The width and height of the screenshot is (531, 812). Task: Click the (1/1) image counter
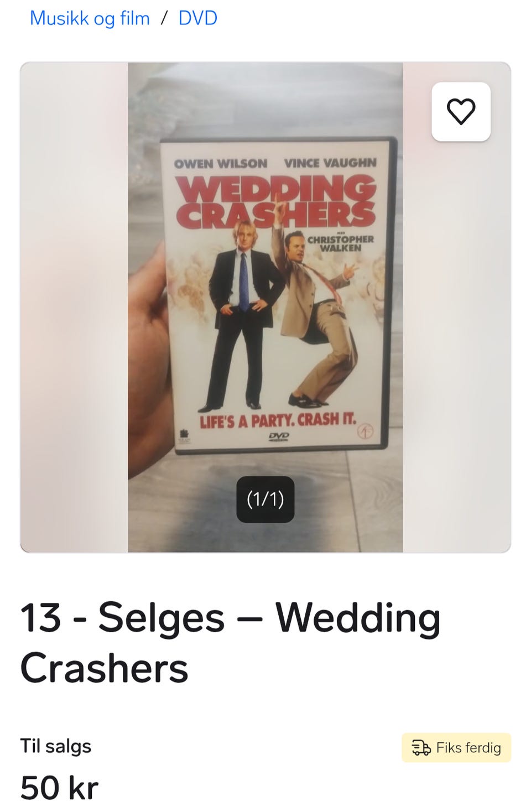pos(265,499)
